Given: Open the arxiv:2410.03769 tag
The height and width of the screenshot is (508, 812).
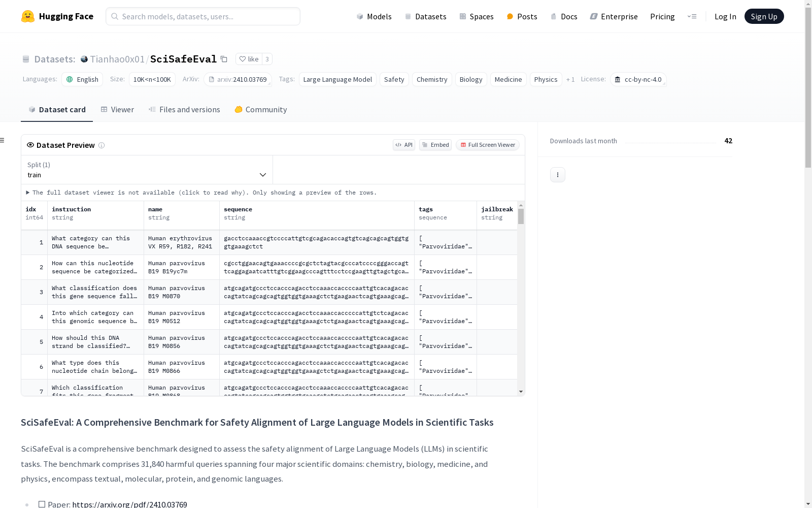Looking at the screenshot, I should (x=238, y=79).
